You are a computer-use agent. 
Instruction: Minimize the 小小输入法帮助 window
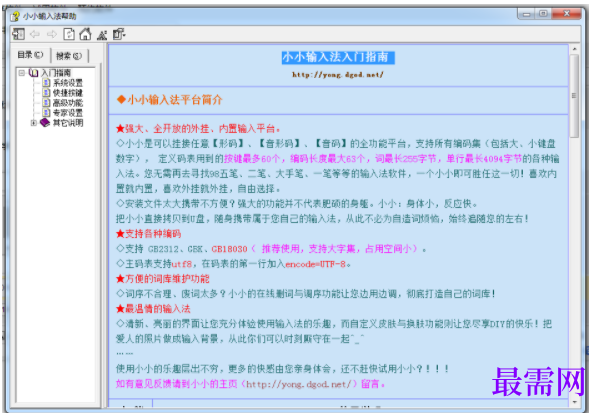pyautogui.click(x=526, y=14)
